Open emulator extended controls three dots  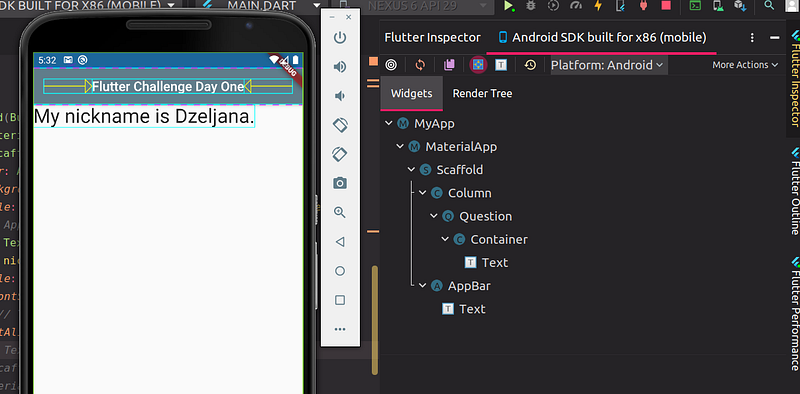coord(340,329)
